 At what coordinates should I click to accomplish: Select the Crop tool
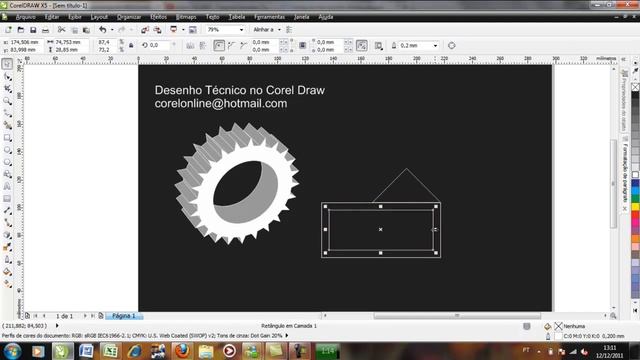point(7,89)
